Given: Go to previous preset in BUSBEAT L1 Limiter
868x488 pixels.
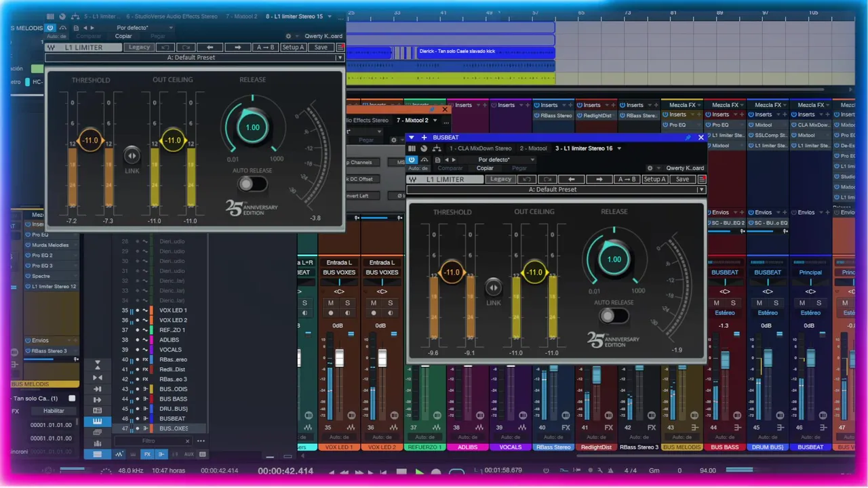Looking at the screenshot, I should tap(572, 179).
